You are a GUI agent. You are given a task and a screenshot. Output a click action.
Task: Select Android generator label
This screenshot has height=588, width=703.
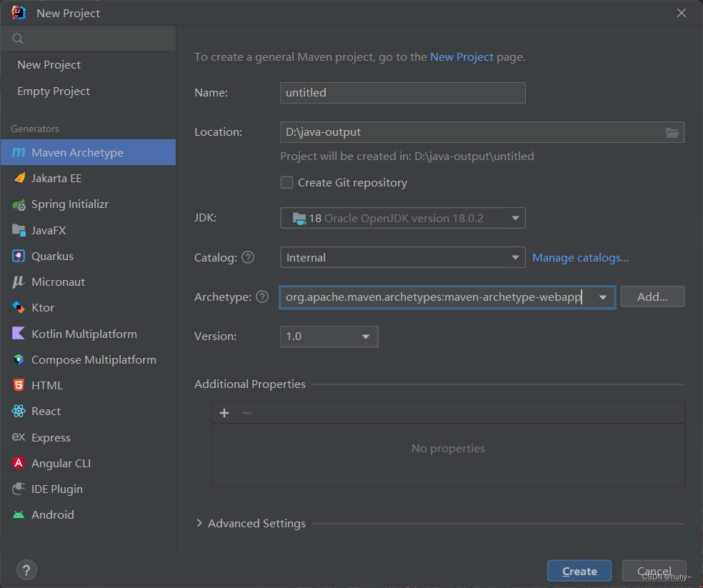pyautogui.click(x=52, y=514)
